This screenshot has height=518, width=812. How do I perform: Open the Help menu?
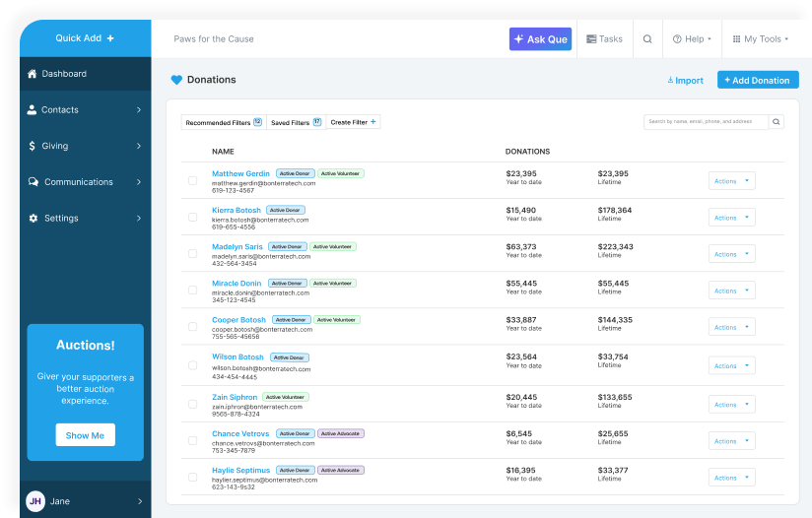(693, 38)
